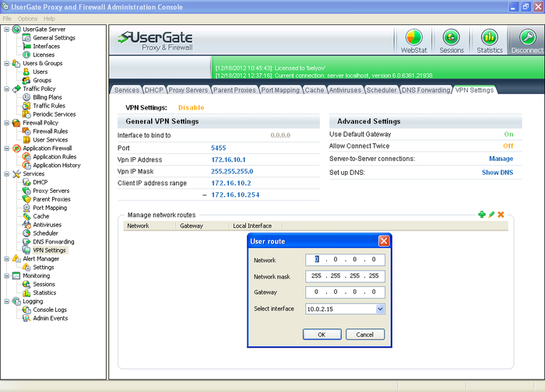Click the General Settings tree icon
The height and width of the screenshot is (392, 545).
click(26, 38)
